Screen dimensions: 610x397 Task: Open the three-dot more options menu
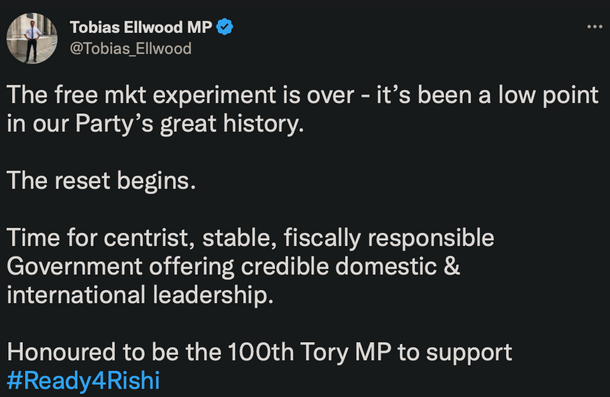coord(594,27)
